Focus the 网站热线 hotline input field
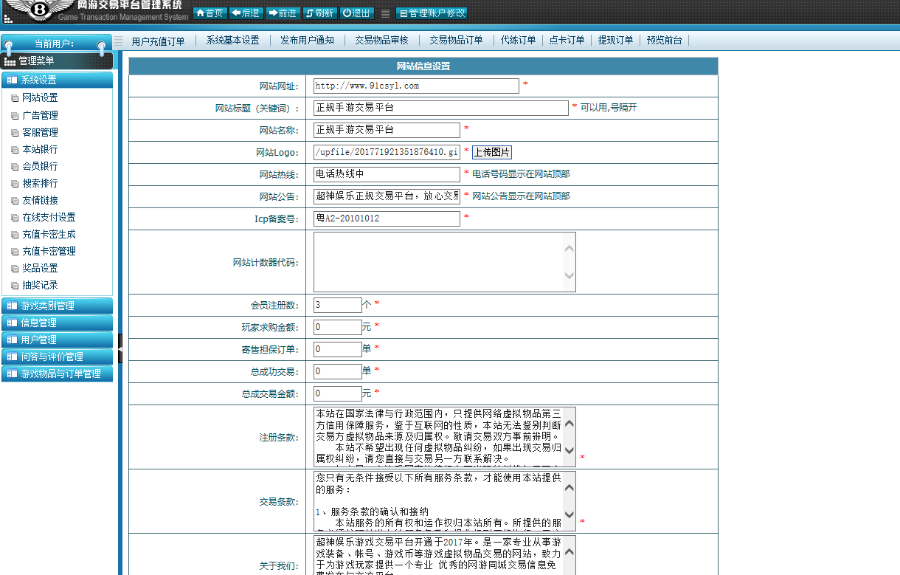 [386, 174]
